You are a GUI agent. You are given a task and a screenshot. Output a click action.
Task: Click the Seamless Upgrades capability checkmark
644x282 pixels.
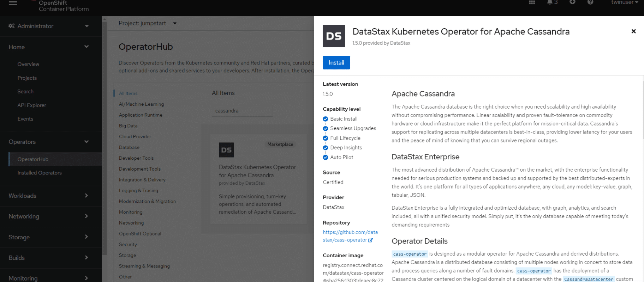326,129
